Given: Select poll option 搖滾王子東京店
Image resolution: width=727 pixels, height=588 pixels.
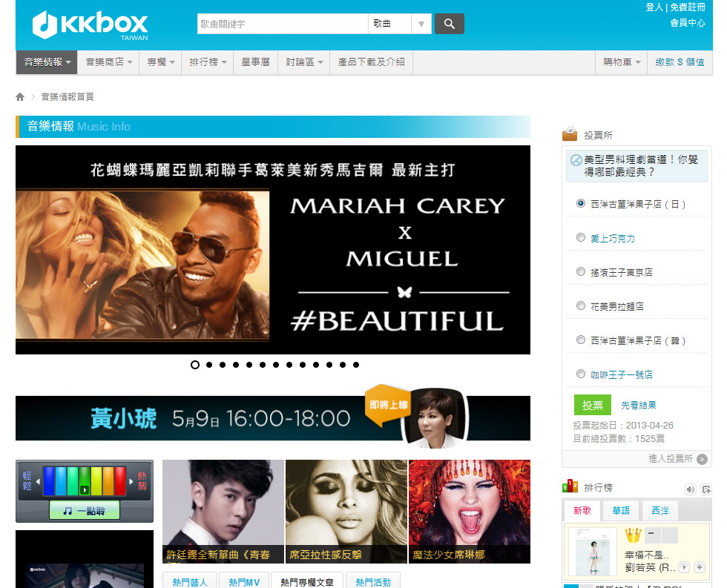Looking at the screenshot, I should point(580,271).
